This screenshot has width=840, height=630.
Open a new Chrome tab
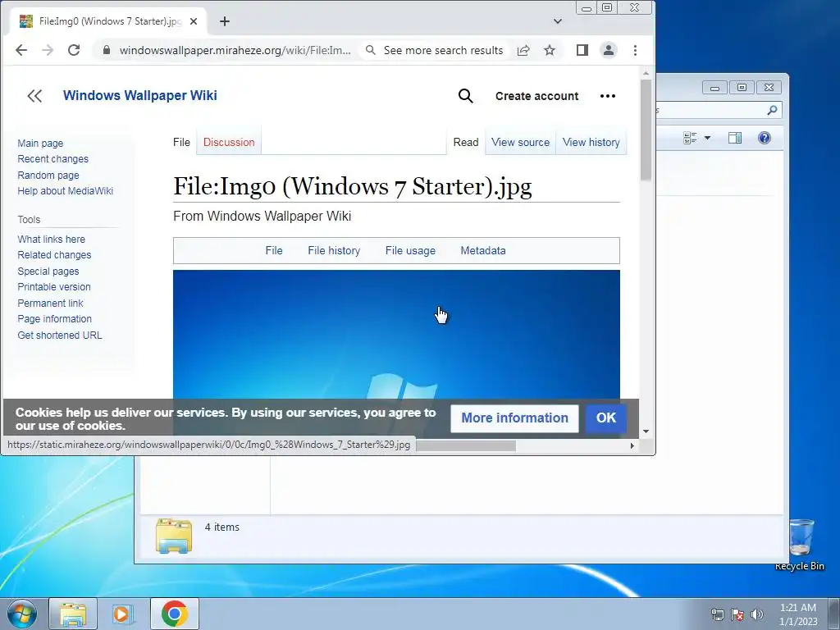225,21
